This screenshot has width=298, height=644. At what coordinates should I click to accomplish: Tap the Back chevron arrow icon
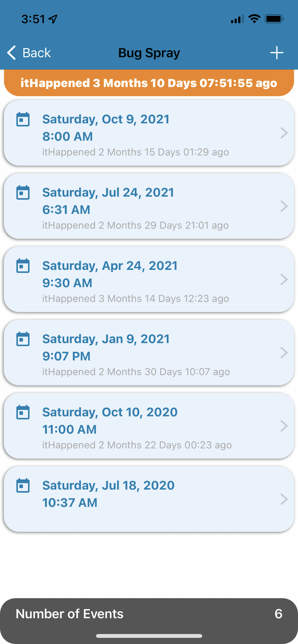(x=11, y=53)
